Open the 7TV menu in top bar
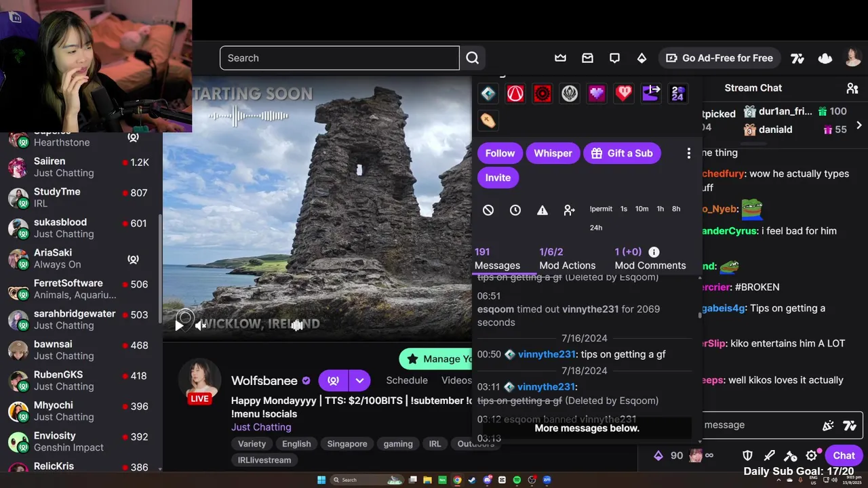This screenshot has width=868, height=488. click(x=797, y=58)
